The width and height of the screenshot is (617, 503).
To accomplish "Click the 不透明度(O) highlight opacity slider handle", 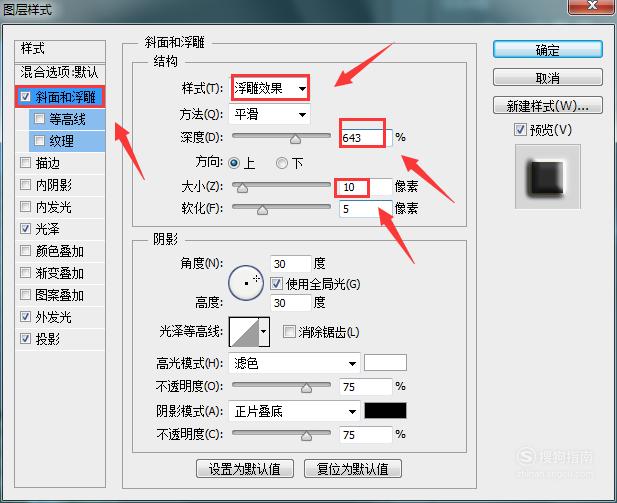I will [307, 388].
